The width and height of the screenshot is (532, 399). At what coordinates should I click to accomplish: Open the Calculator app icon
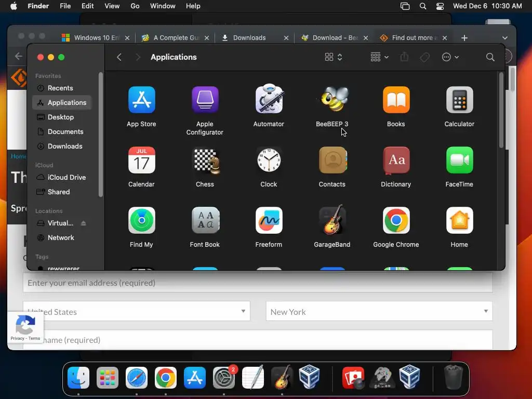tap(459, 100)
